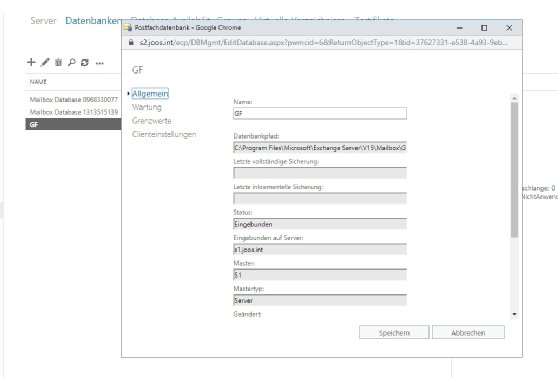Viewport: 558px width, 378px height.
Task: Click the Postfachdatenbank window page icon
Action: [127, 27]
